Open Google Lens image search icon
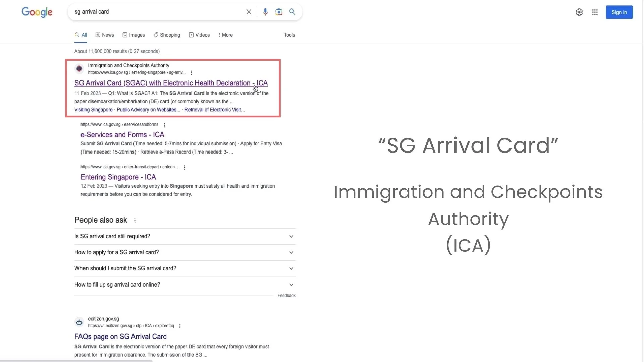644x362 pixels. 279,12
